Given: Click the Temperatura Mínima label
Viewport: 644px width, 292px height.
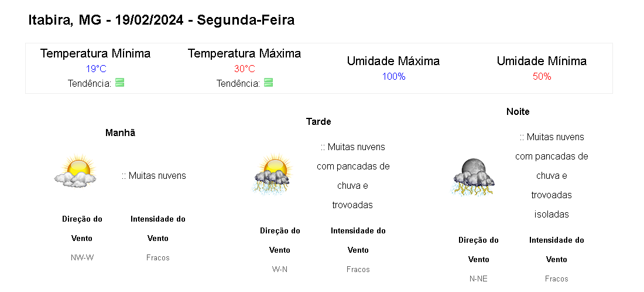Looking at the screenshot, I should click(95, 53).
